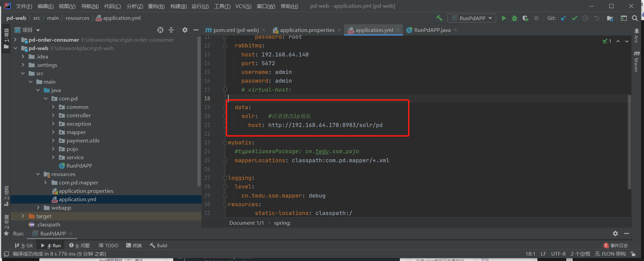Expand the controller package
This screenshot has width=644, height=261.
tap(53, 115)
